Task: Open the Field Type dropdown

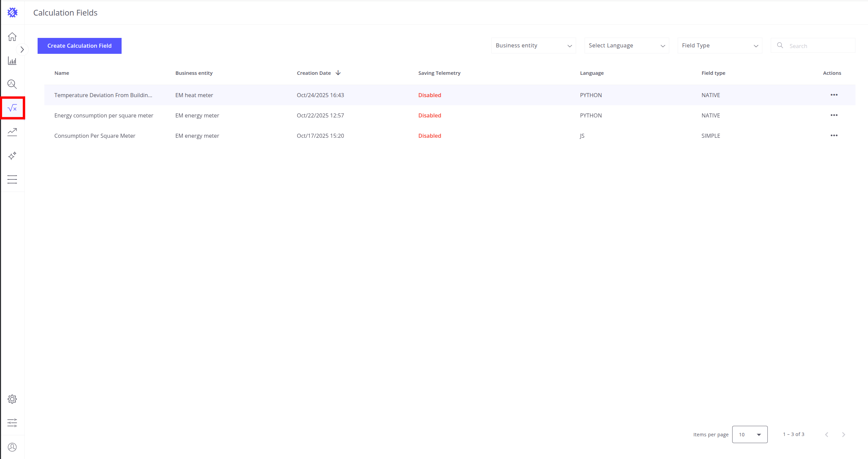Action: click(x=720, y=45)
